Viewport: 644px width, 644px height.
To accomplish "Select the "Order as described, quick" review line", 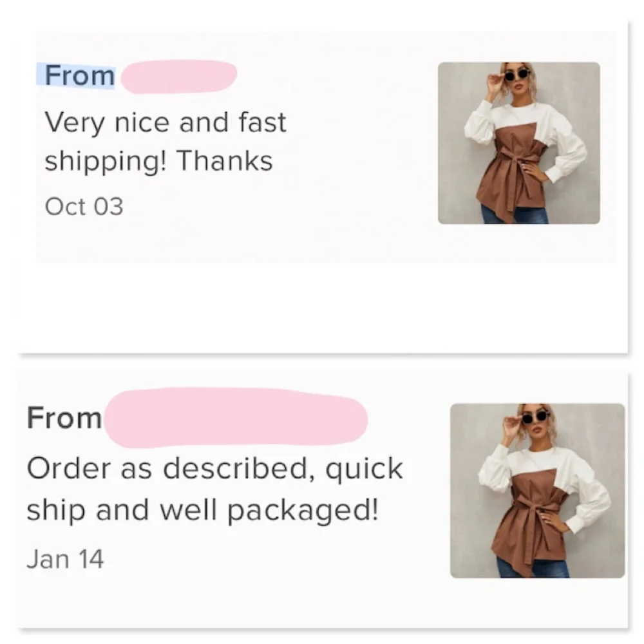I will pos(214,468).
